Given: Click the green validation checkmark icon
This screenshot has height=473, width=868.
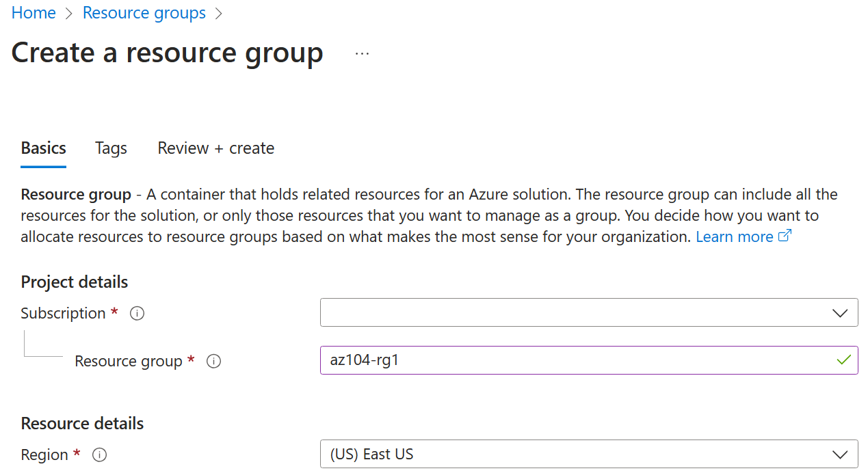Looking at the screenshot, I should 843,360.
